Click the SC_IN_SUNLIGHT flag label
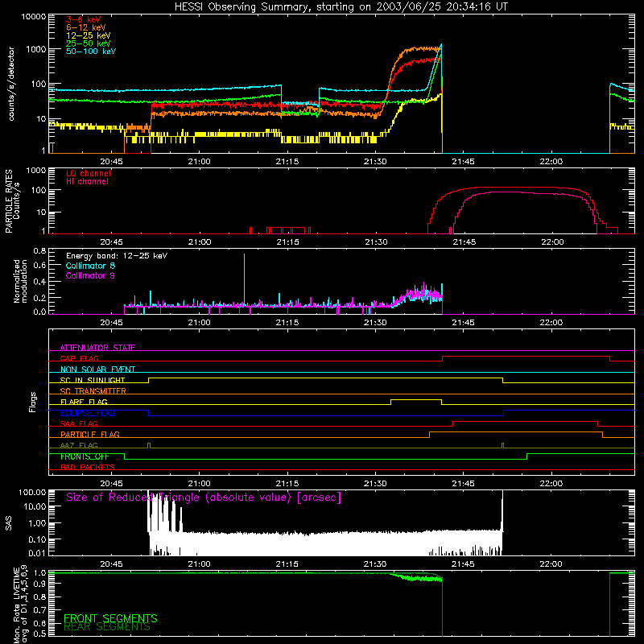The width and height of the screenshot is (644, 644). pyautogui.click(x=93, y=380)
